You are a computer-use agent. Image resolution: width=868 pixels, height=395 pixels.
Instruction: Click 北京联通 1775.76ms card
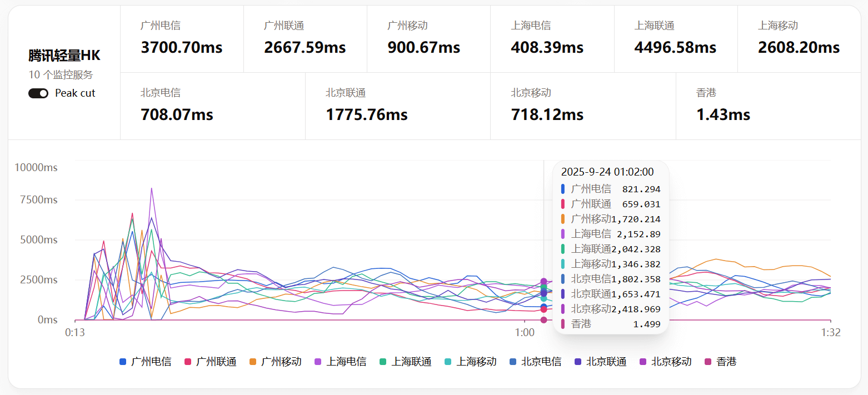pyautogui.click(x=397, y=106)
